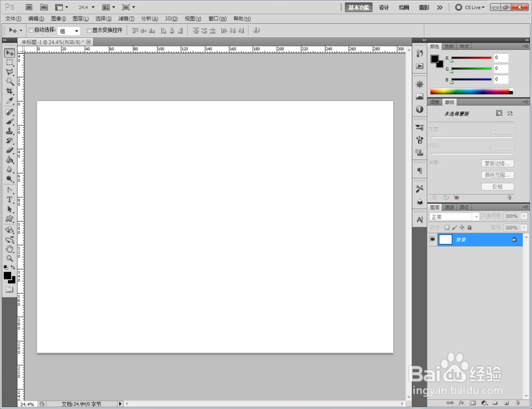
Task: Select the 3D Rotate tool
Action: [10, 230]
